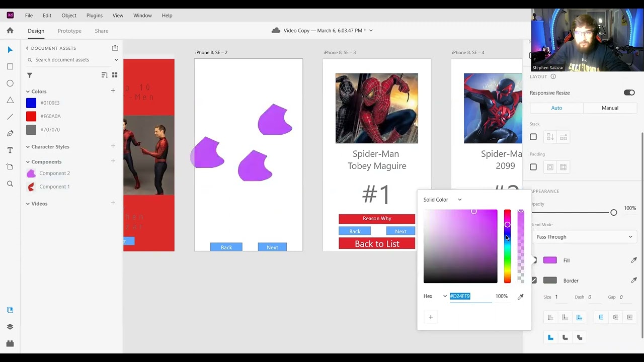Open the Object menu

click(x=69, y=16)
